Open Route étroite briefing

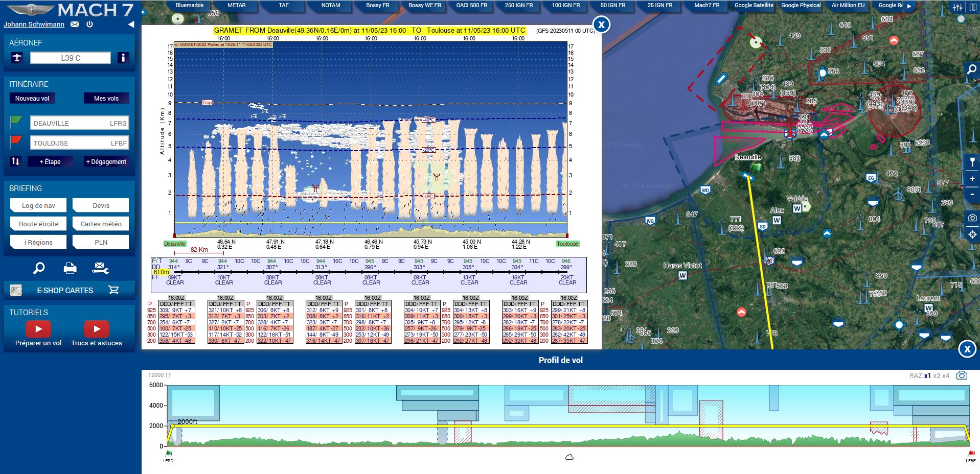click(38, 224)
